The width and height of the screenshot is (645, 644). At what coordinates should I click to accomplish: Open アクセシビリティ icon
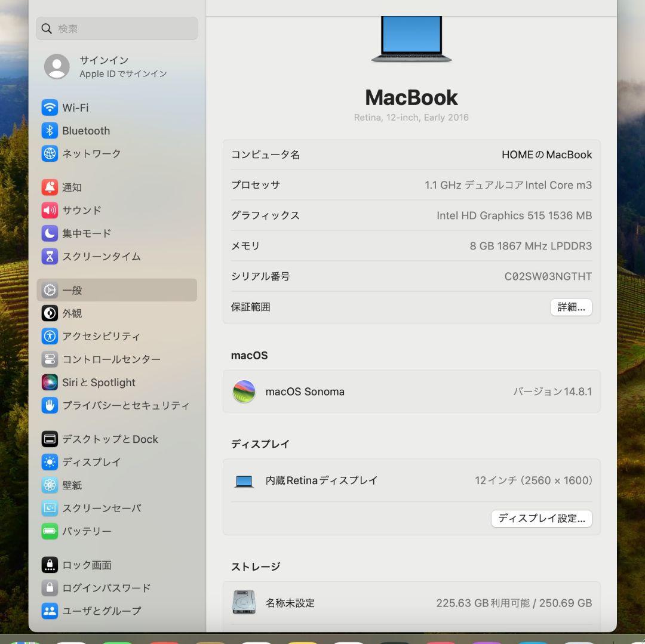tap(50, 336)
